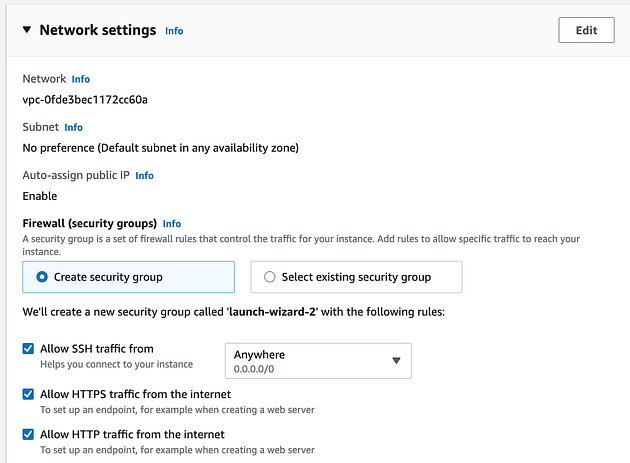
Task: Click the arrow icon in SSH source dropdown
Action: 396,361
